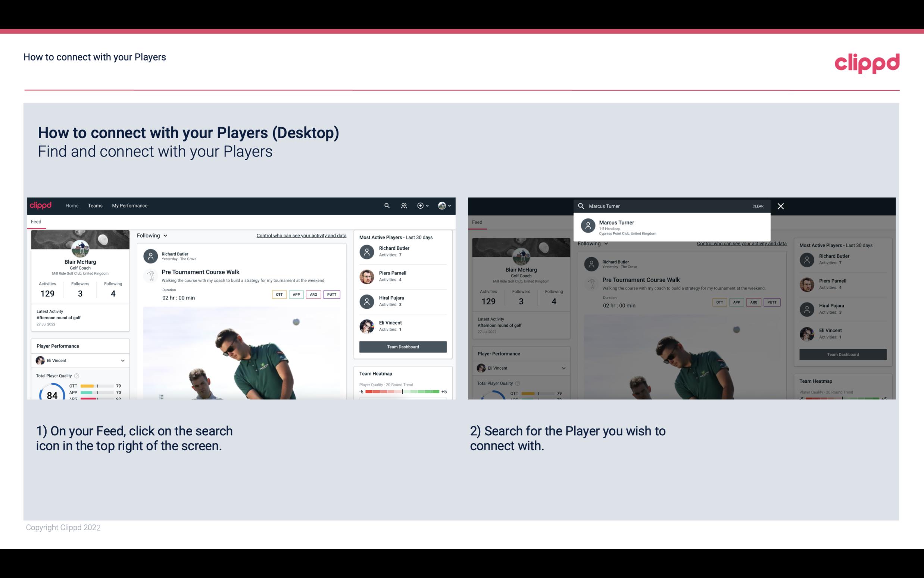This screenshot has height=578, width=924.
Task: Click the settings/gear icon in the toolbar
Action: (421, 206)
